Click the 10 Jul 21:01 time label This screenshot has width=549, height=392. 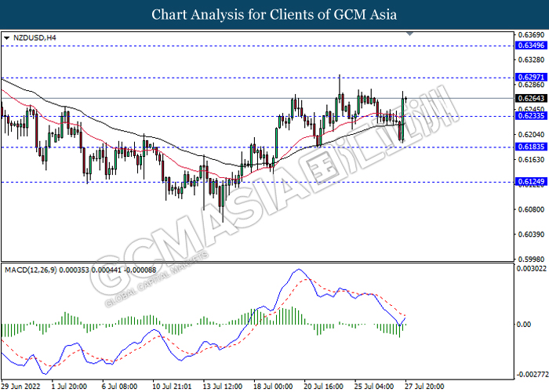coord(172,387)
